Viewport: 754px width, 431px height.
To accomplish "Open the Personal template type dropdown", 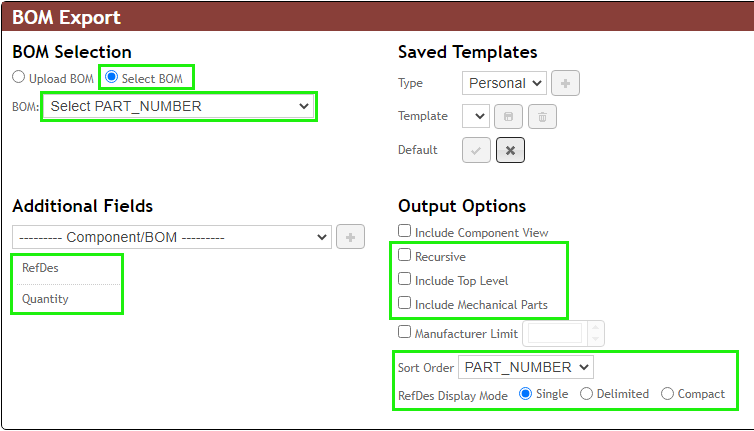I will (x=504, y=83).
